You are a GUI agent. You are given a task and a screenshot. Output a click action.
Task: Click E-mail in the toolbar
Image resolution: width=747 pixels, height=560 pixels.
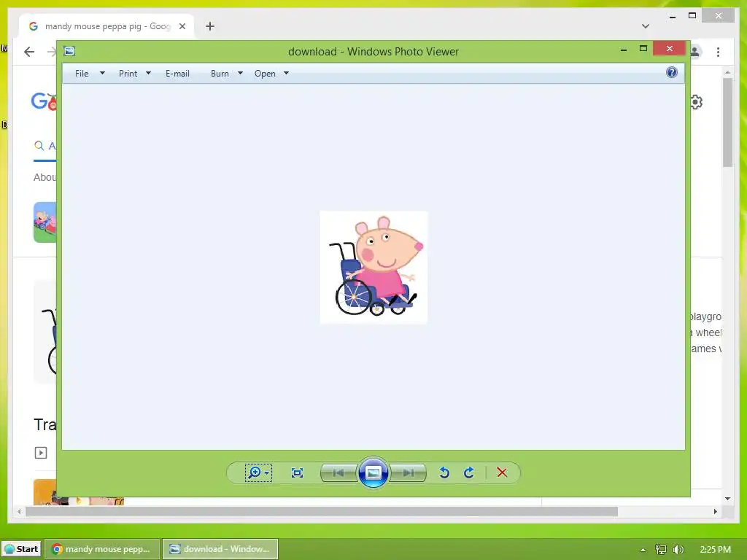point(178,74)
